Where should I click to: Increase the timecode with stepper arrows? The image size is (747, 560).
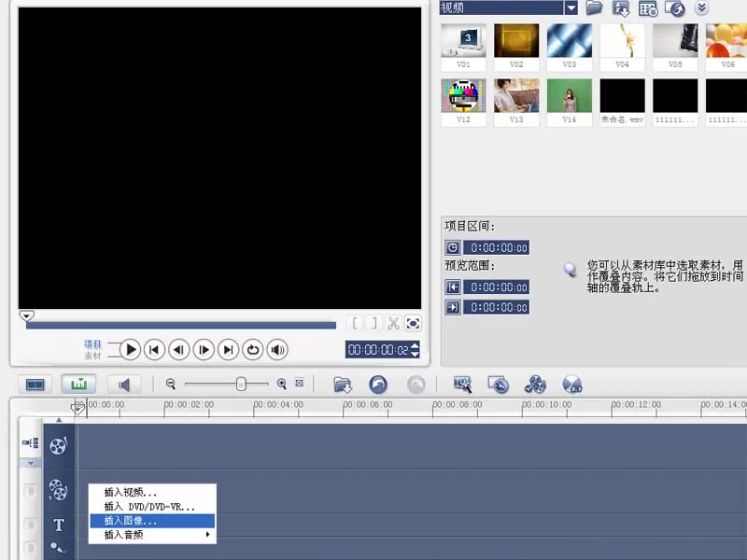(x=415, y=345)
